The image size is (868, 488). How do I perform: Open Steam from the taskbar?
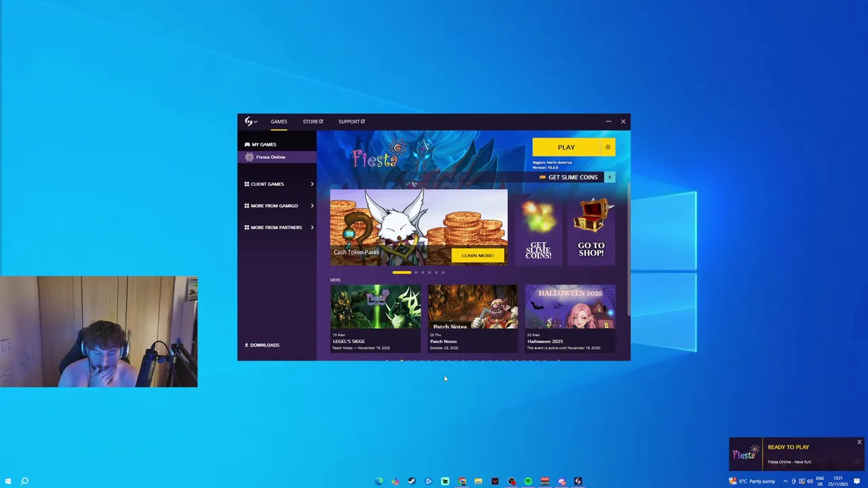(412, 481)
